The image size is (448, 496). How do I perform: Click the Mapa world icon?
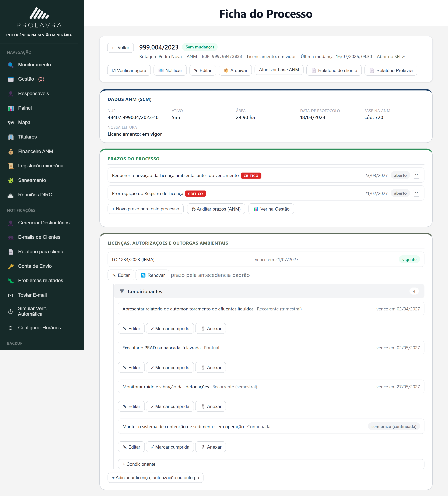coord(10,123)
